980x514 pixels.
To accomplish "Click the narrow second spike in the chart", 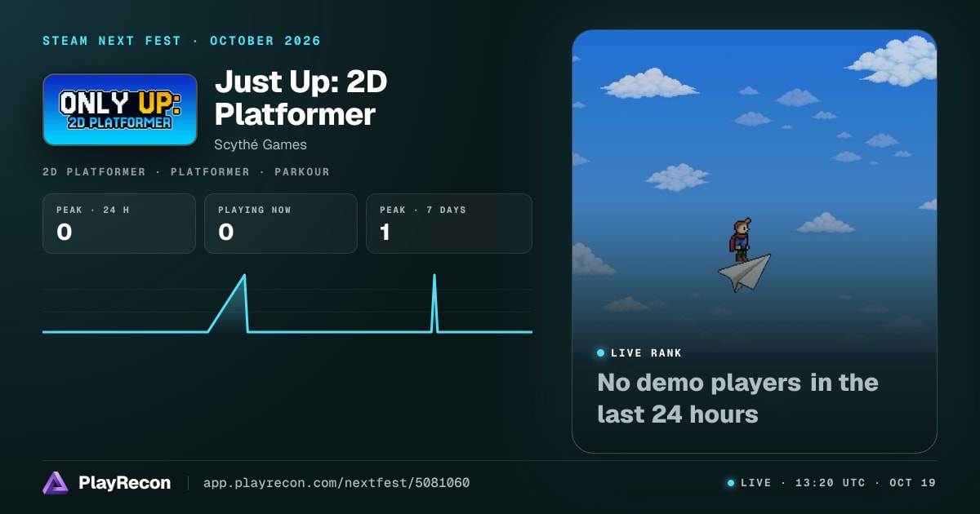I will (x=434, y=304).
